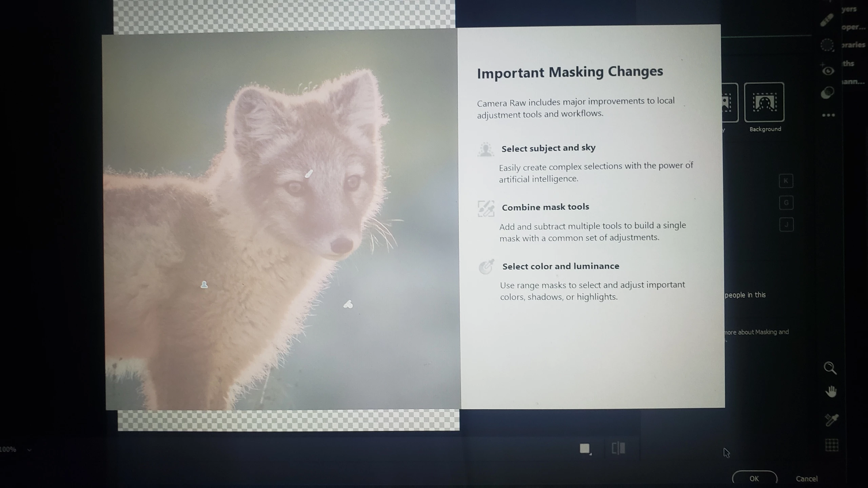Open the Masking dashed-circle tool
The height and width of the screenshot is (488, 868).
[827, 45]
